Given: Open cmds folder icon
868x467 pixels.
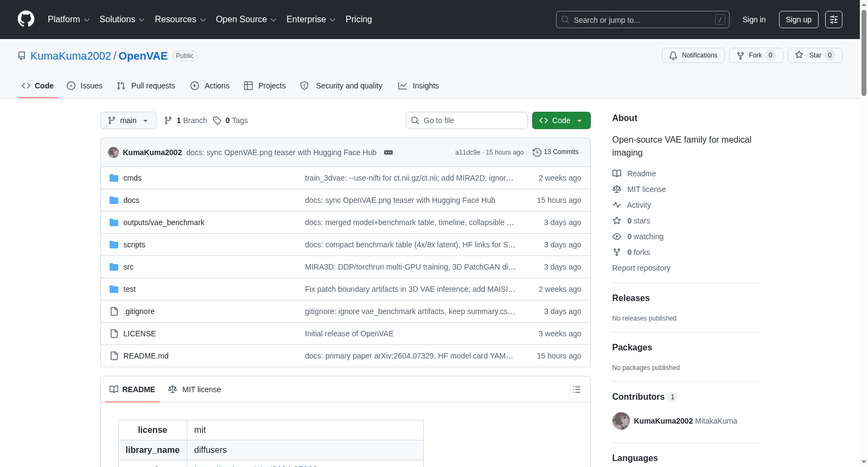Looking at the screenshot, I should (x=114, y=178).
